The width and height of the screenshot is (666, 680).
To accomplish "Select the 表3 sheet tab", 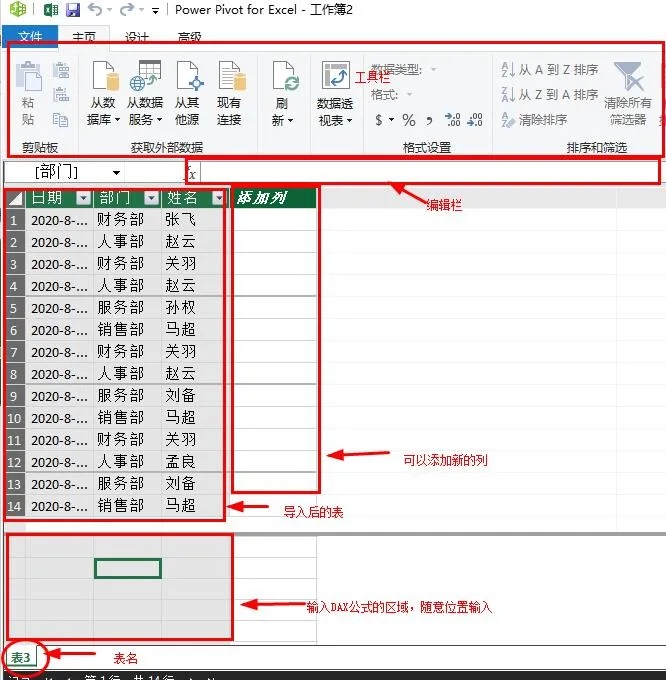I will point(21,657).
